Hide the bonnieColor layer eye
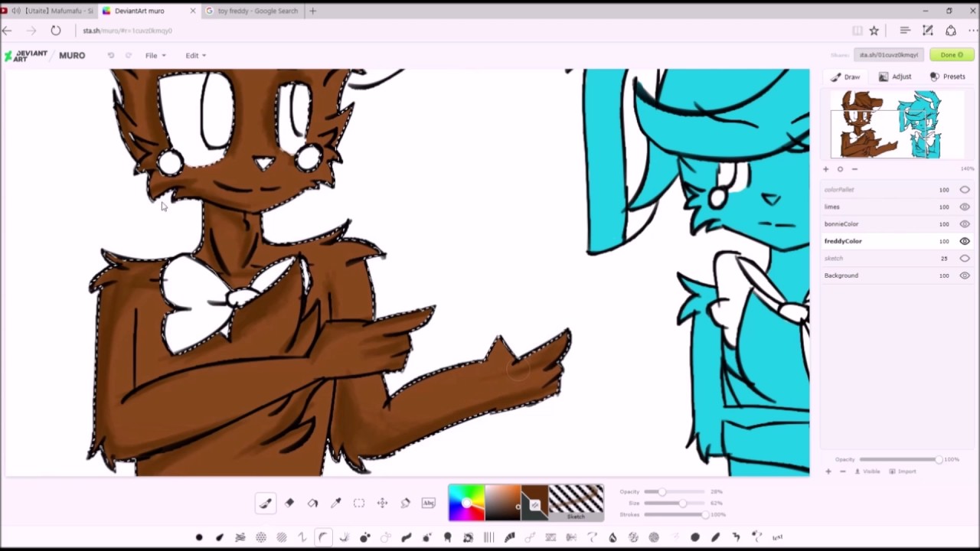The image size is (980, 551). pyautogui.click(x=965, y=224)
